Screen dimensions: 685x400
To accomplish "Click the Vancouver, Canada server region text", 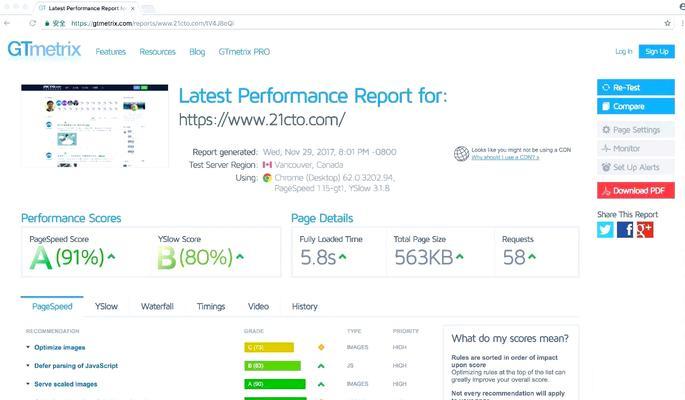I will 308,165.
